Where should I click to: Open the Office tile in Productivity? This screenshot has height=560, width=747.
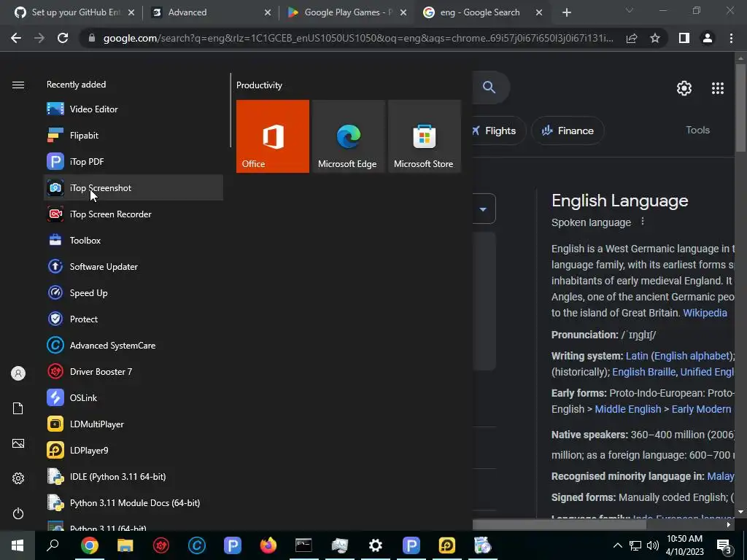pyautogui.click(x=273, y=136)
